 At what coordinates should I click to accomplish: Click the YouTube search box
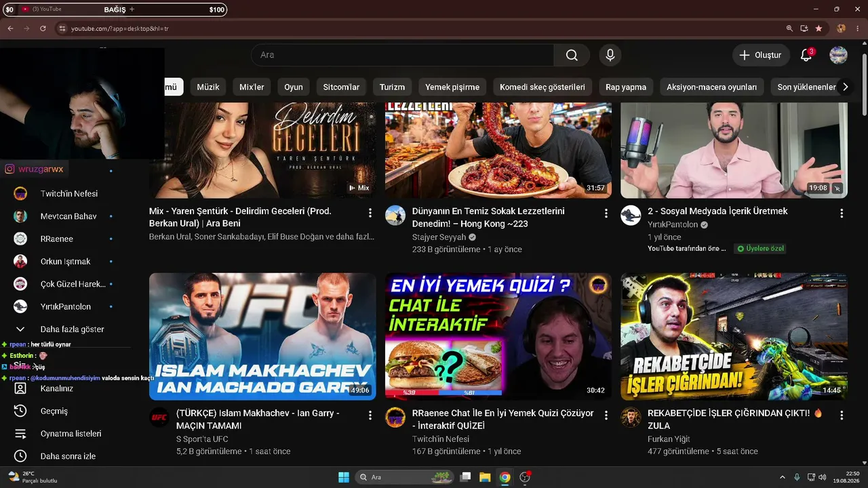coord(403,55)
